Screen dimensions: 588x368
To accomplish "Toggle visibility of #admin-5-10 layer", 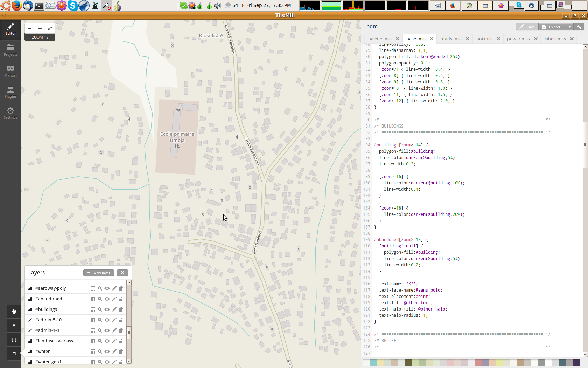I will [x=107, y=320].
